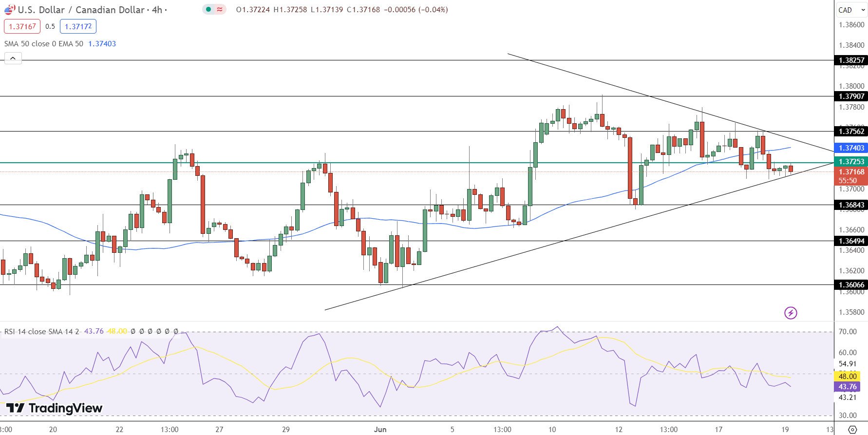
Task: Click the spread value 0.5
Action: tap(50, 26)
